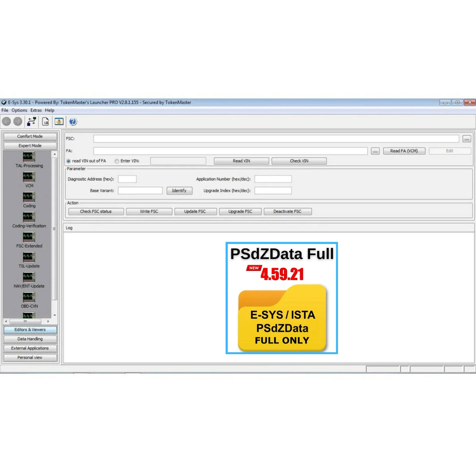The height and width of the screenshot is (476, 476).
Task: Open the Help menu
Action: (50, 110)
